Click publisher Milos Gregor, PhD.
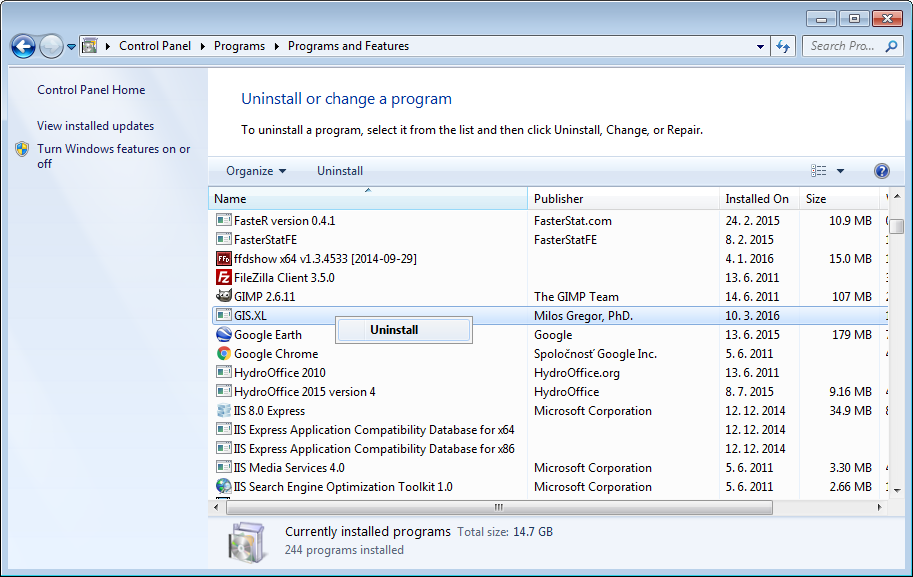The width and height of the screenshot is (913, 577). pos(583,316)
